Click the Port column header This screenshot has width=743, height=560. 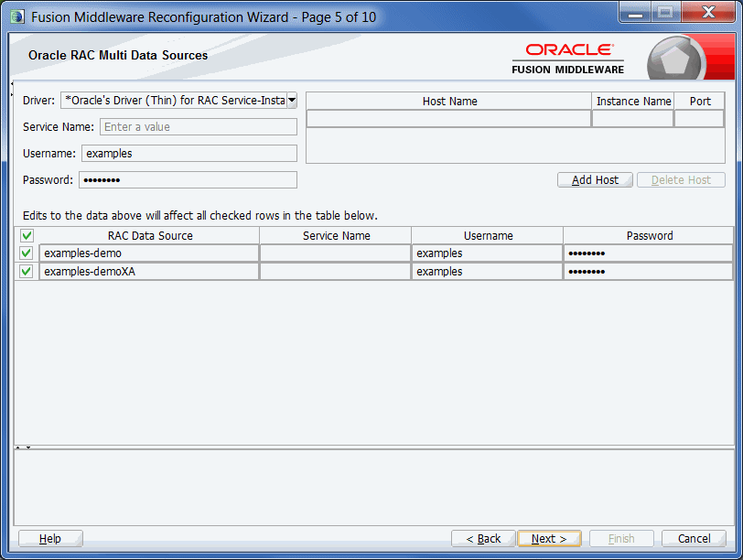point(700,102)
